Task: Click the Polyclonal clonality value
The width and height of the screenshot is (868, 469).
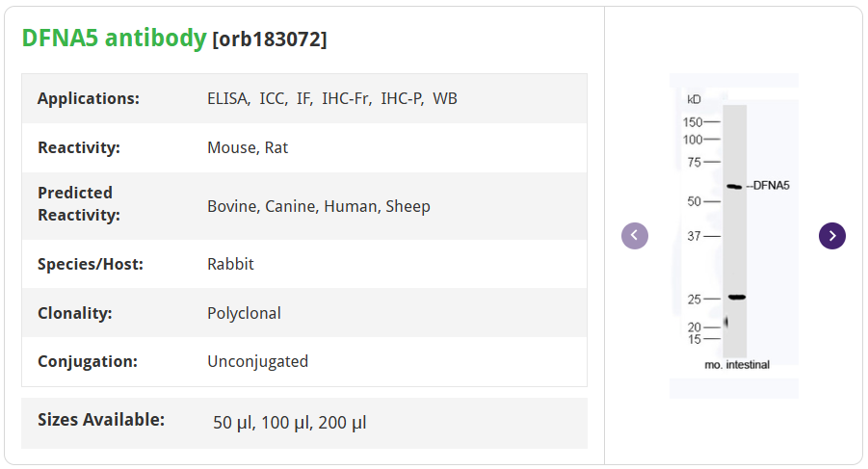Action: (x=244, y=313)
